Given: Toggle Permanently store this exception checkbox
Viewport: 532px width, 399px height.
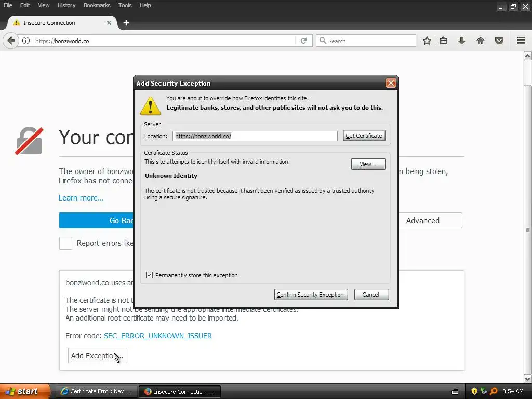Looking at the screenshot, I should [x=149, y=275].
